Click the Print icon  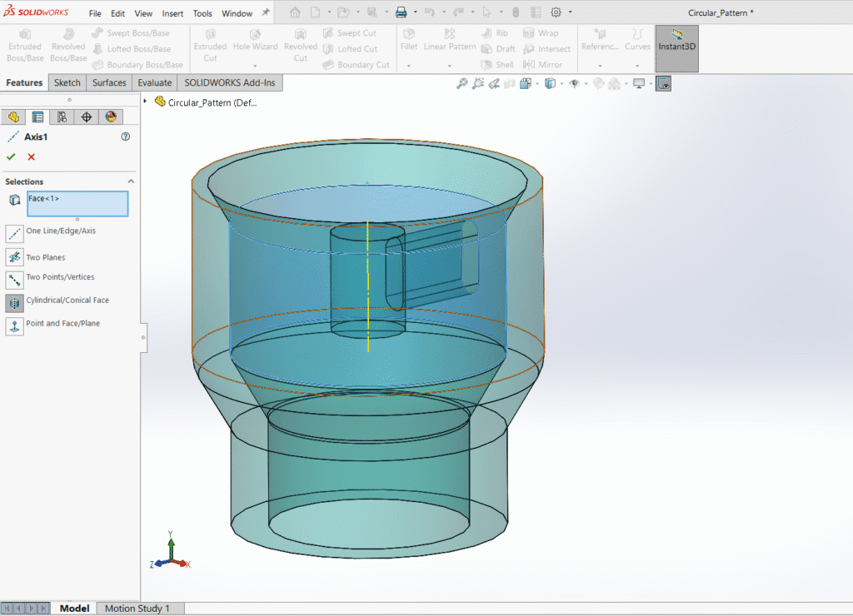point(401,12)
